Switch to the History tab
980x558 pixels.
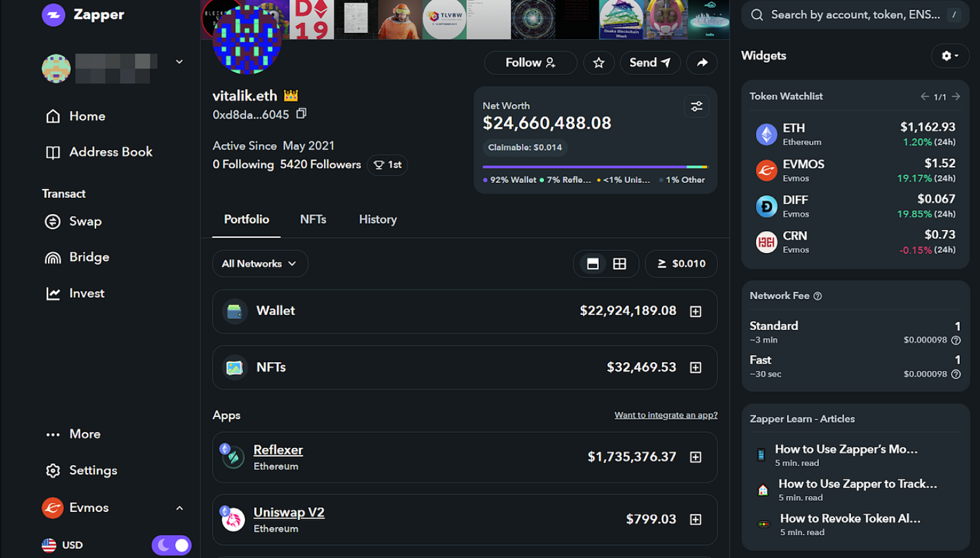pyautogui.click(x=377, y=219)
